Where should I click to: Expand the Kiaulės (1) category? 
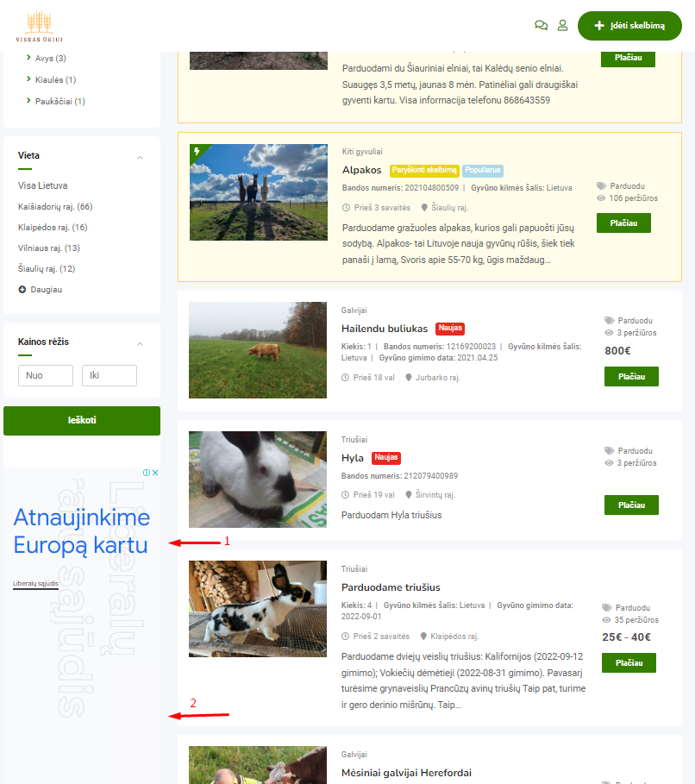coord(28,79)
